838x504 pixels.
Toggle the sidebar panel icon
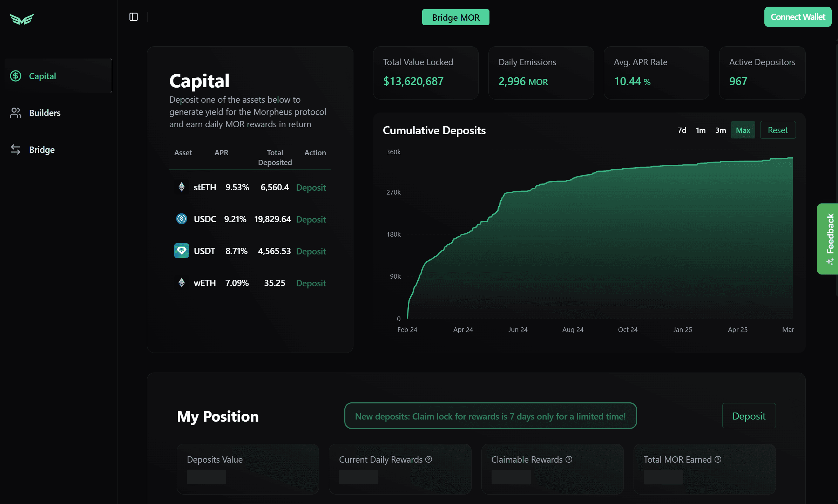tap(134, 17)
